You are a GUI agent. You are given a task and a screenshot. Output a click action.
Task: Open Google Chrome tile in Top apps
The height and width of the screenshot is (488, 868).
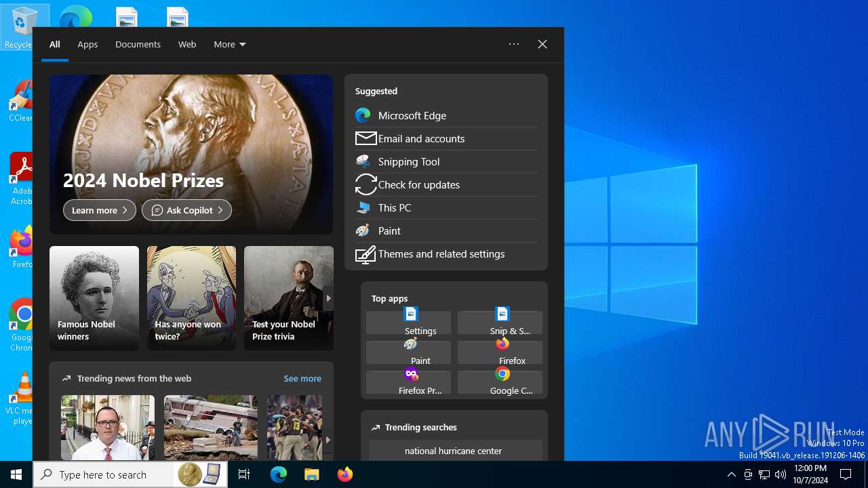pyautogui.click(x=500, y=382)
